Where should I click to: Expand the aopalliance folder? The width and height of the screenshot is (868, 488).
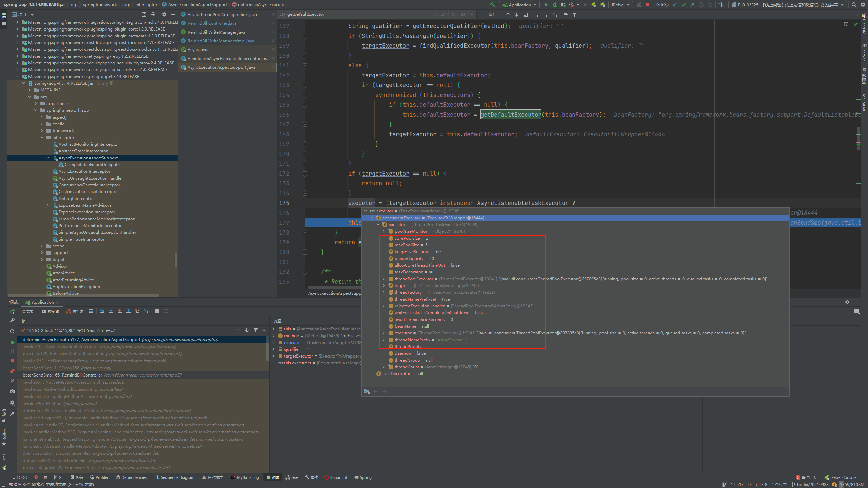coord(36,103)
